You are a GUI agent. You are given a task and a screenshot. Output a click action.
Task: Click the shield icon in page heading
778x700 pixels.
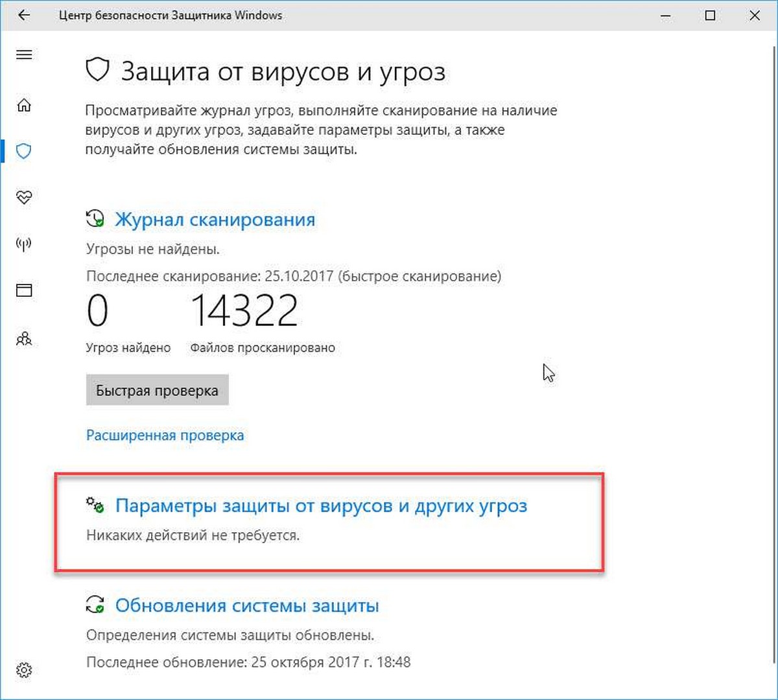pos(97,69)
